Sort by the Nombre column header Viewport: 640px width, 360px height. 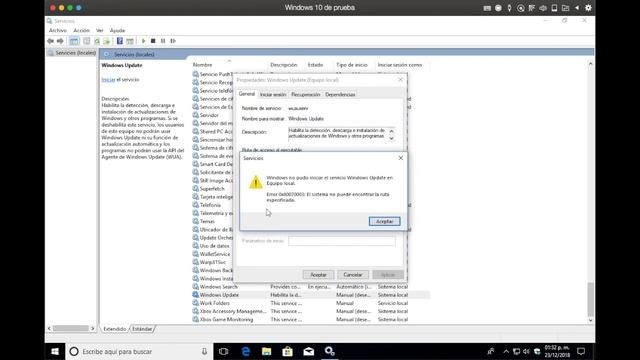pos(229,65)
